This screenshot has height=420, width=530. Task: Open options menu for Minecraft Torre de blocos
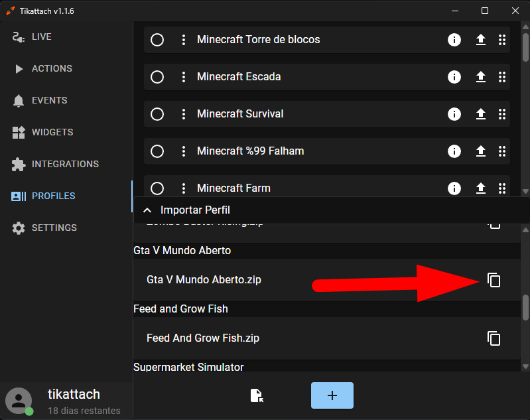[x=184, y=40]
